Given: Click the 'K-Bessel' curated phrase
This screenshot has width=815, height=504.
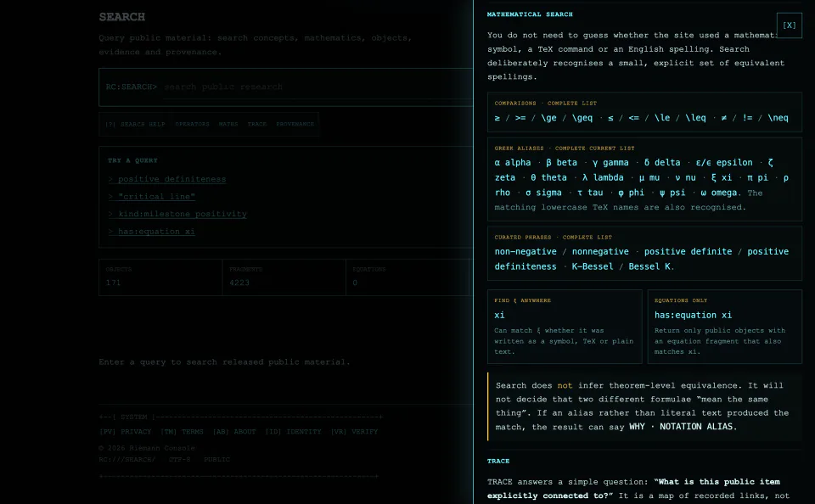Looking at the screenshot, I should 593,266.
